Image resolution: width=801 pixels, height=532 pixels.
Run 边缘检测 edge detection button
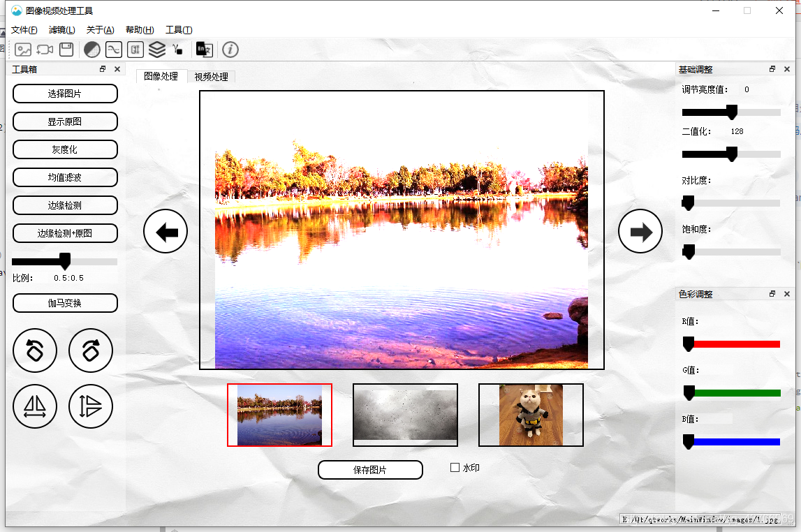click(x=65, y=206)
